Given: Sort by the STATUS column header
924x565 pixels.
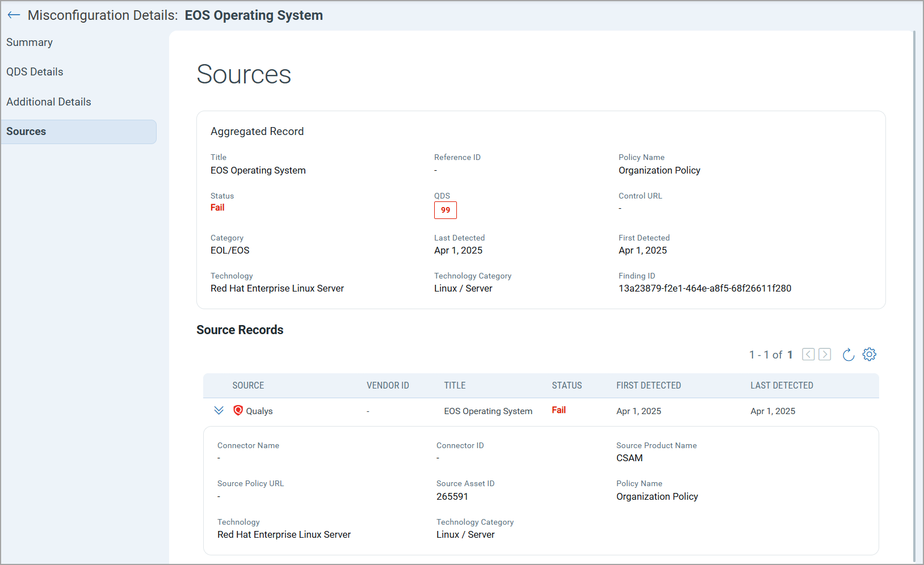Looking at the screenshot, I should coord(567,386).
